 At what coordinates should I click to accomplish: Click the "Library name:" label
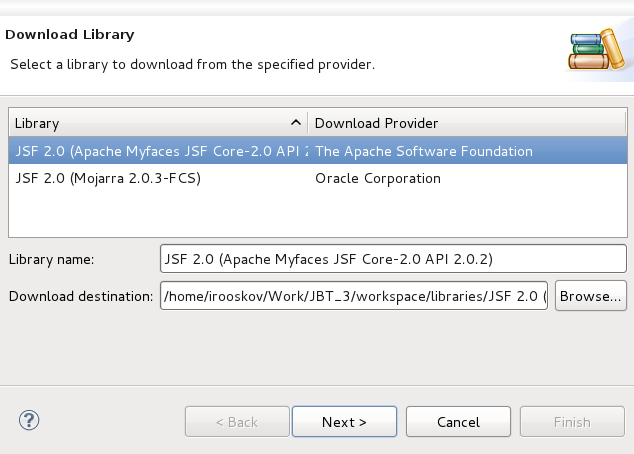(x=52, y=260)
